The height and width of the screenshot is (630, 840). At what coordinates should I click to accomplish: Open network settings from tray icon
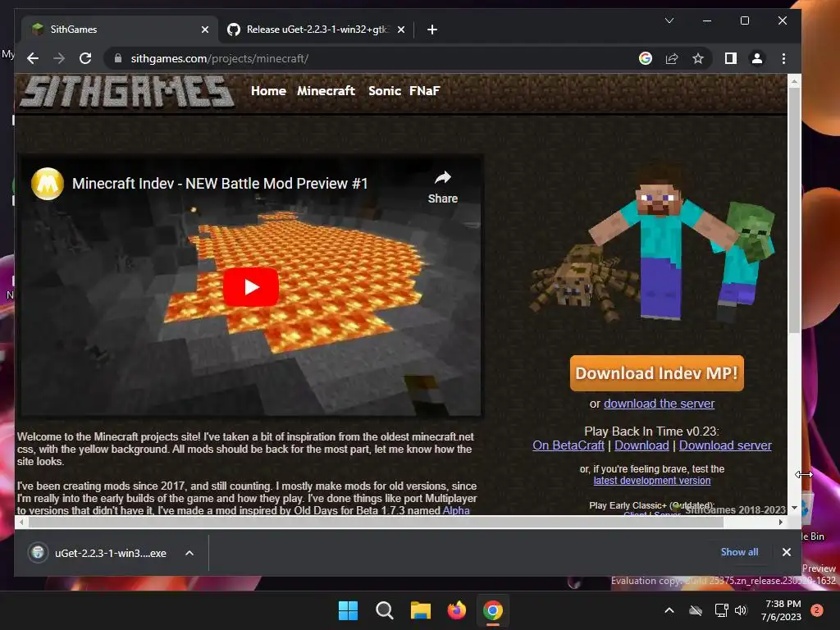722,610
